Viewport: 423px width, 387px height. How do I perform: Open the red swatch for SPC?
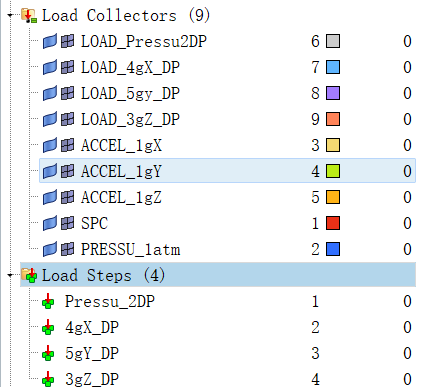coord(333,223)
